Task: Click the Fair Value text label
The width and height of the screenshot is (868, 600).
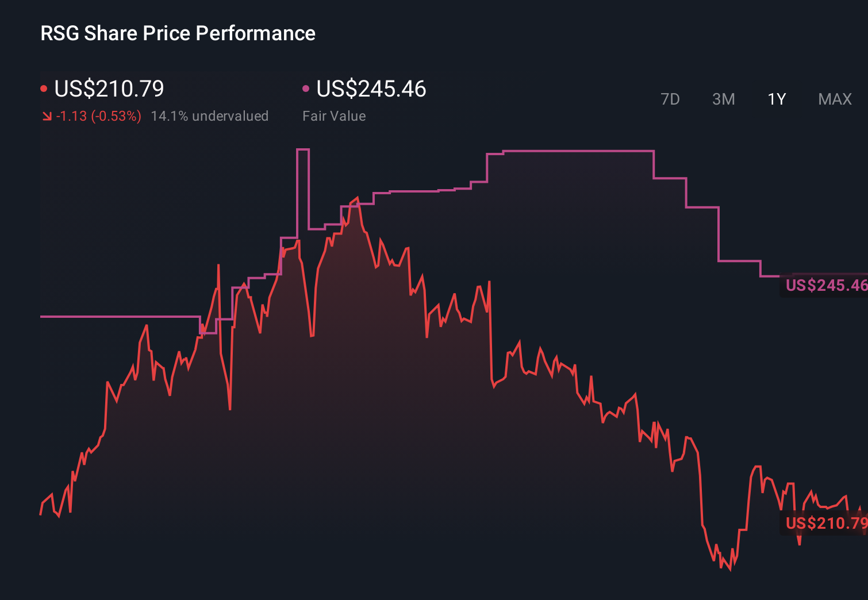Action: (x=334, y=116)
